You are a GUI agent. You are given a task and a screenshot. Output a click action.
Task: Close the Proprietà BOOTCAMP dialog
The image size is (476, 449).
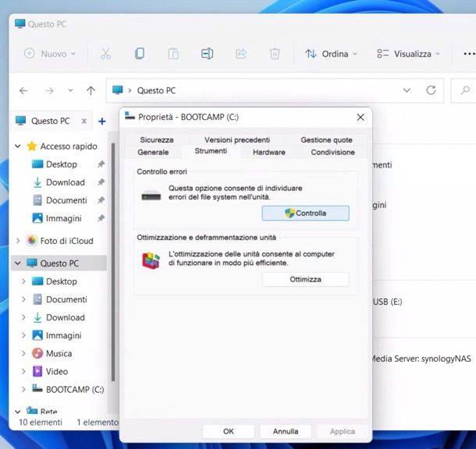[361, 118]
